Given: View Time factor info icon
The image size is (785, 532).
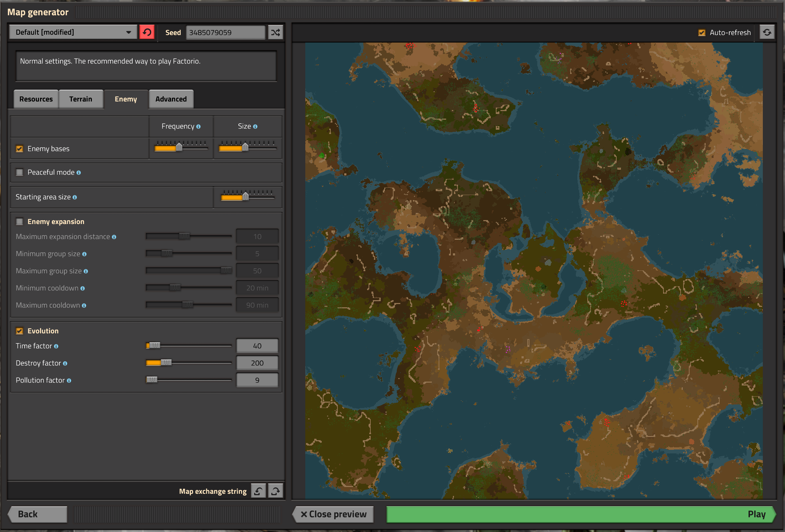Looking at the screenshot, I should point(56,346).
